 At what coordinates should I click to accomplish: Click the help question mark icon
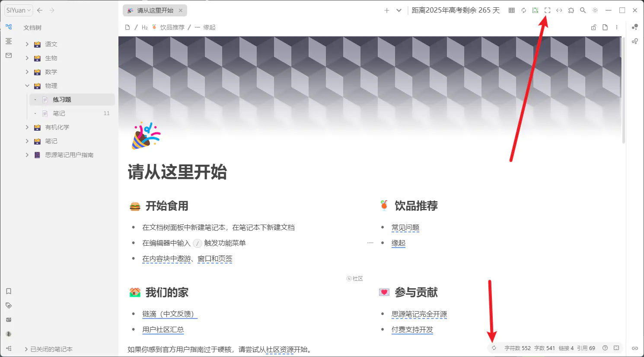click(605, 348)
